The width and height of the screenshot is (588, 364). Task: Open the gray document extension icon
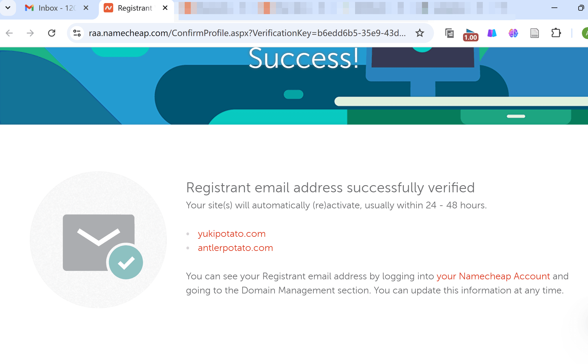[x=535, y=33]
